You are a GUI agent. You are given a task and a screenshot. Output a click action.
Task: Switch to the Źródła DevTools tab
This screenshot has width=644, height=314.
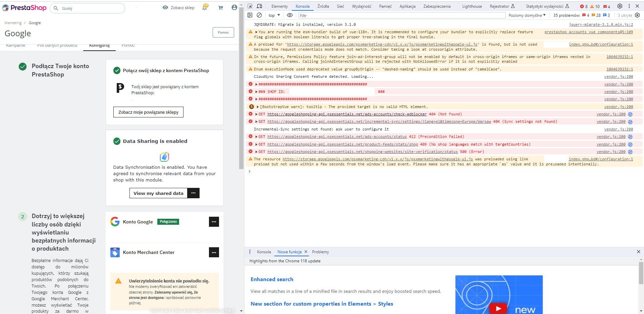coord(323,6)
